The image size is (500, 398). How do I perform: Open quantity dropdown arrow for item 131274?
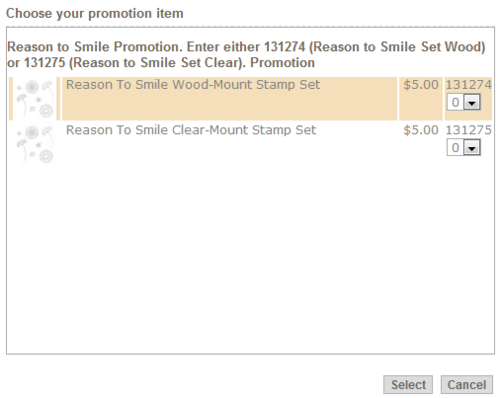tap(472, 102)
